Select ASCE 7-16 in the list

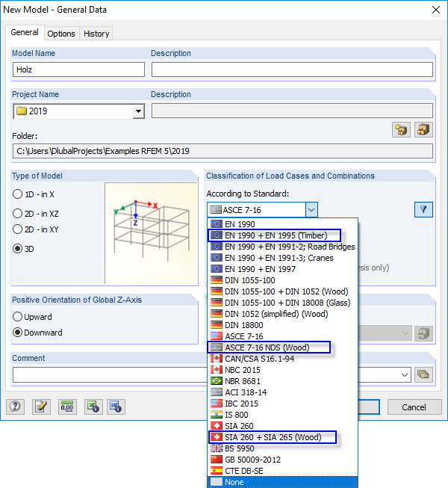pos(282,336)
